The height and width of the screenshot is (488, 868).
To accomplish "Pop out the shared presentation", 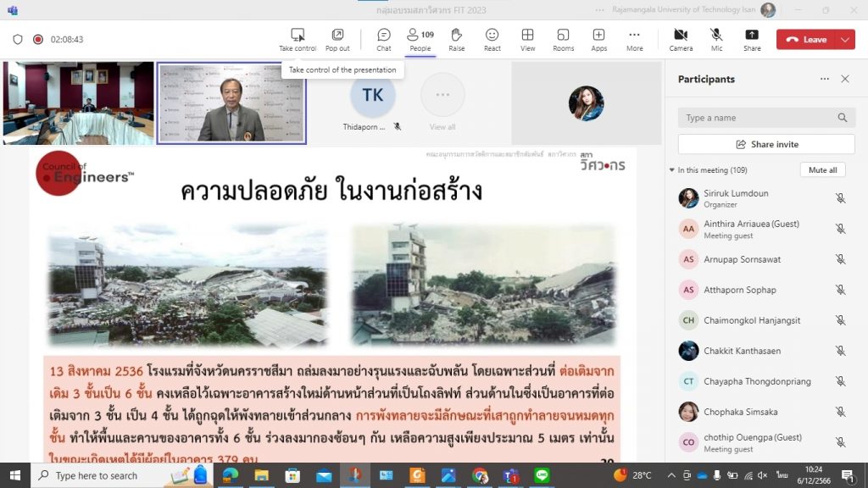I will [x=337, y=39].
